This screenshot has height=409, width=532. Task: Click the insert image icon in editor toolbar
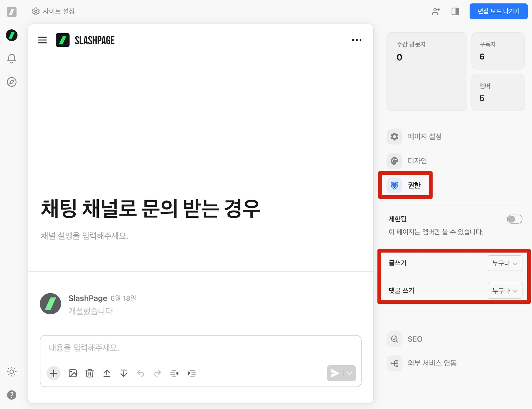[73, 373]
